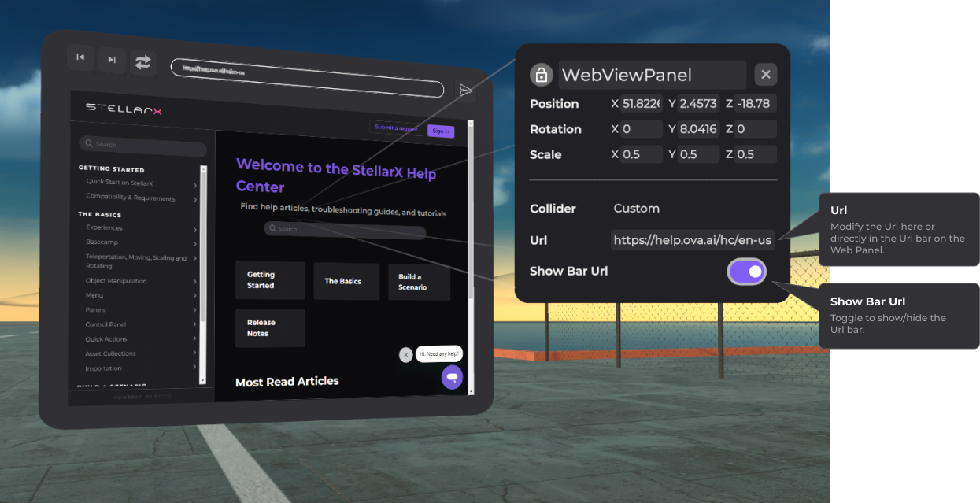Click the StellarX logo in the help page
This screenshot has width=980, height=503.
coord(124,109)
